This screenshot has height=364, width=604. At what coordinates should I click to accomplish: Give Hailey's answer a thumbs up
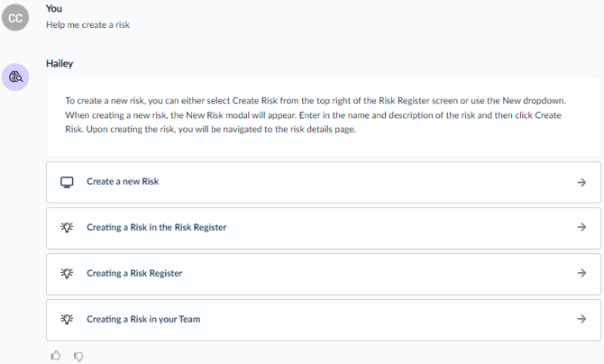[56, 356]
